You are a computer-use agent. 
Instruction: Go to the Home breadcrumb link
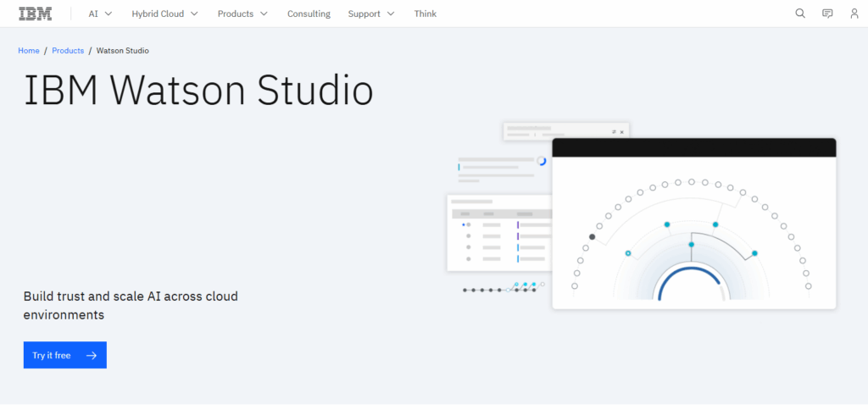[29, 50]
